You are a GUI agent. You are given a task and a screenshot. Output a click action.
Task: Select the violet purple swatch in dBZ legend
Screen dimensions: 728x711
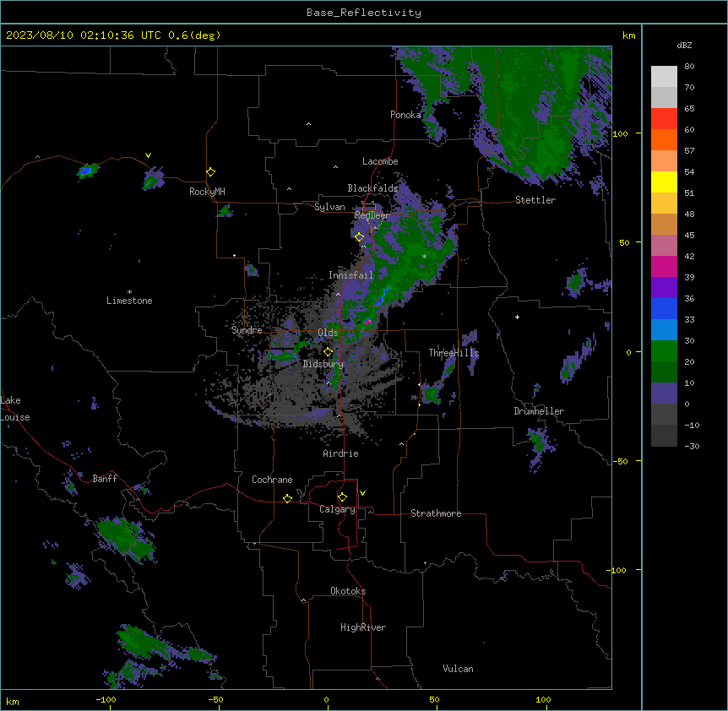tap(664, 287)
